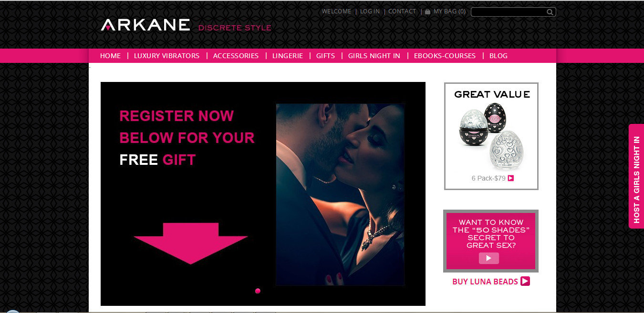This screenshot has width=644, height=313.
Task: Open the shopping bag icon
Action: (428, 11)
